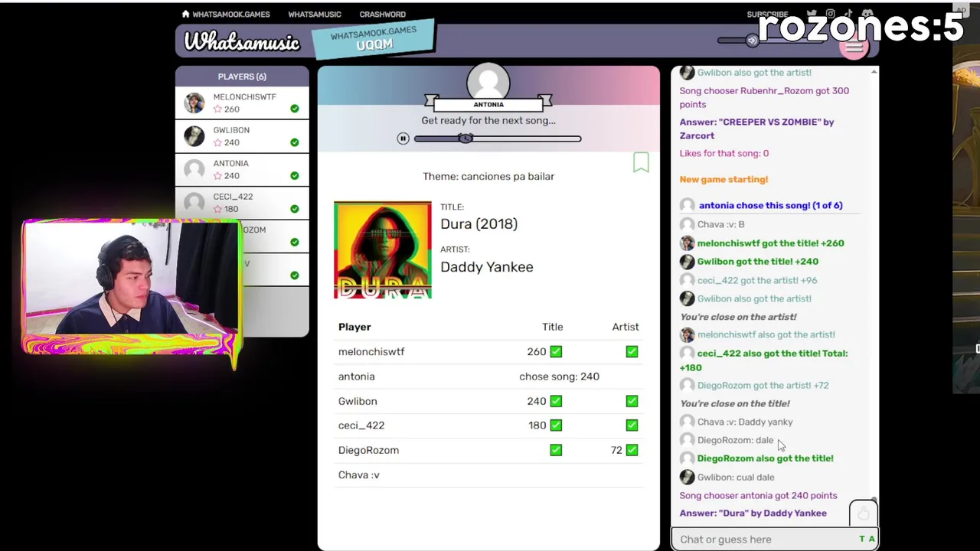Click green ready check for CECI_422 player
Screen dimensions: 980x551
coord(295,209)
